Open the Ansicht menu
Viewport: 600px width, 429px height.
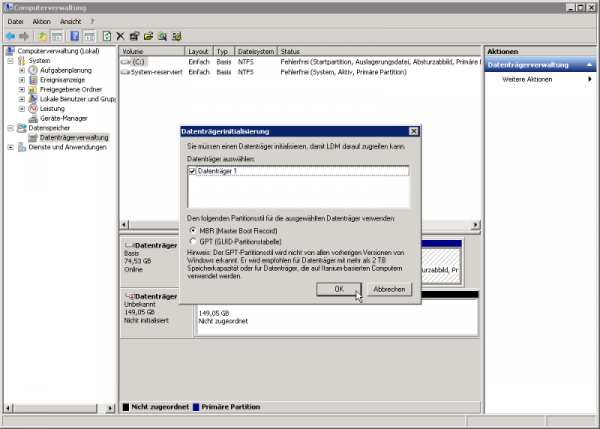(x=71, y=21)
